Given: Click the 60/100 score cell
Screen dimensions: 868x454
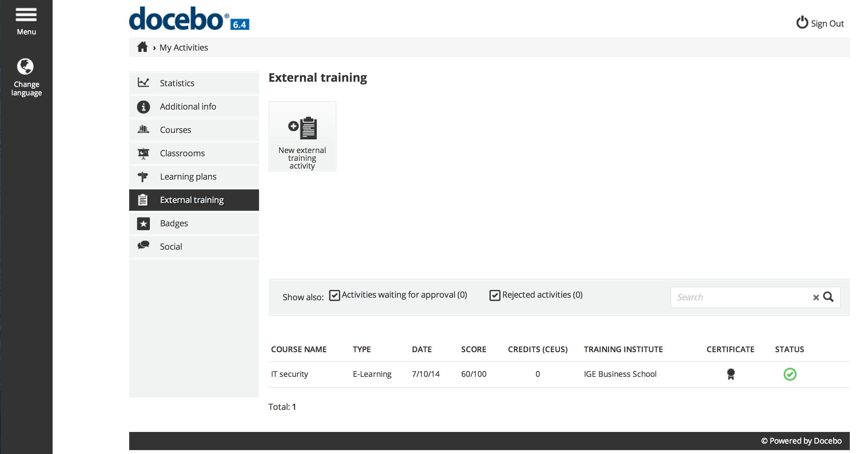Looking at the screenshot, I should tap(473, 374).
